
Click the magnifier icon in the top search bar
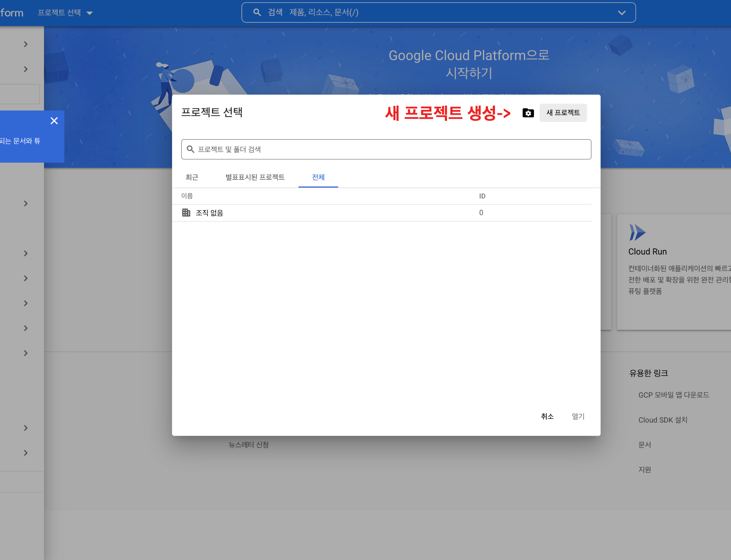257,13
